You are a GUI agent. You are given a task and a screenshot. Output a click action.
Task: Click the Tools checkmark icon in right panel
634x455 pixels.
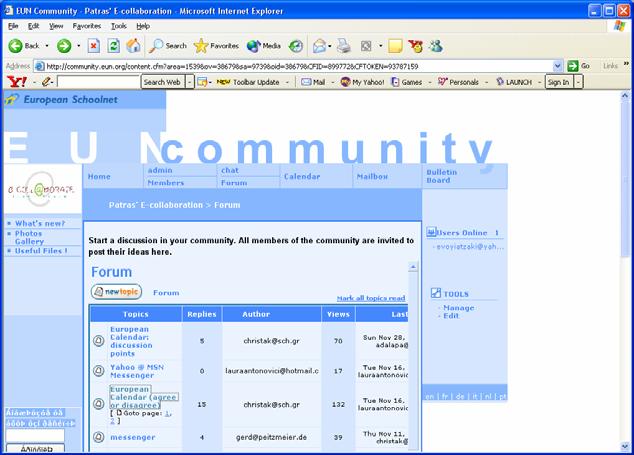[x=435, y=293]
